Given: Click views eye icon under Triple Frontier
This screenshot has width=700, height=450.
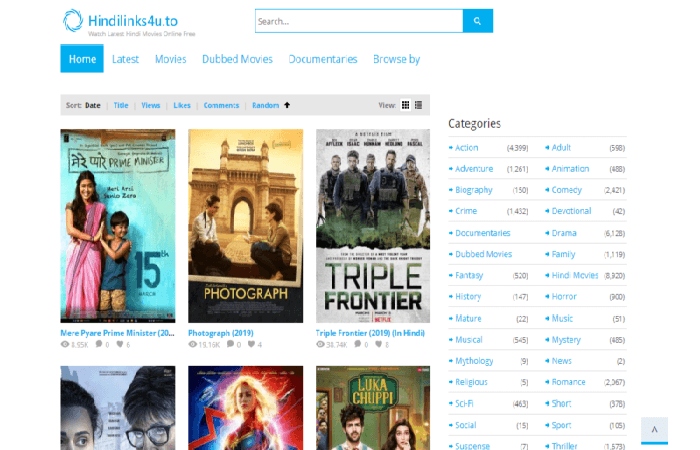Looking at the screenshot, I should [320, 344].
